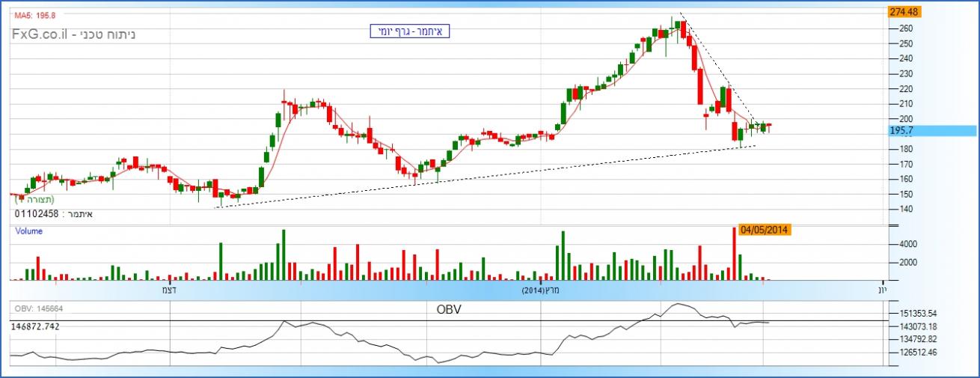Select the 146872.742 OBV level label
Screen dimensions: 980x378
pos(35,327)
